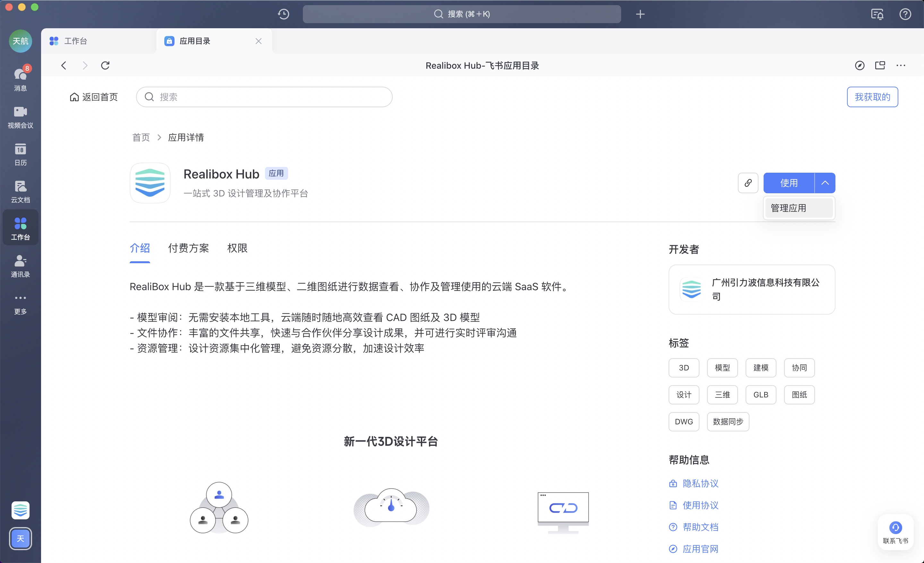Click the 数据同步 tag
The height and width of the screenshot is (563, 924).
click(x=728, y=421)
